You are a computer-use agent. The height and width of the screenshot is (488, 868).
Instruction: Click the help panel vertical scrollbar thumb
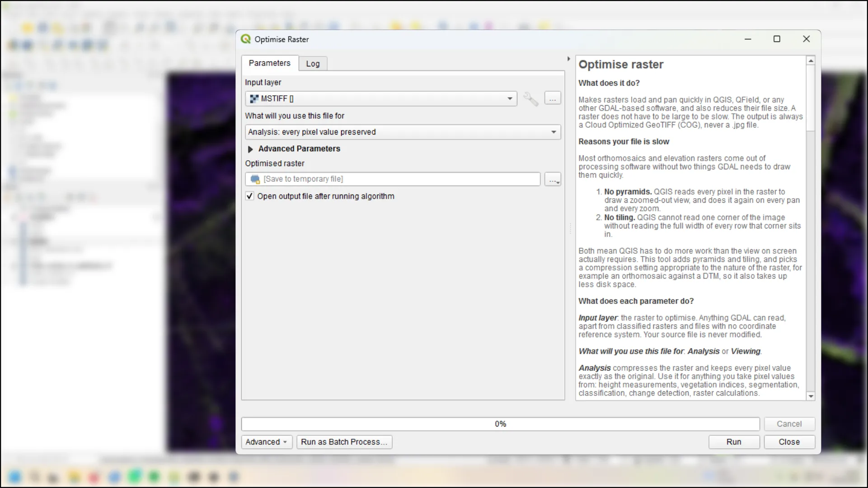[x=811, y=98]
